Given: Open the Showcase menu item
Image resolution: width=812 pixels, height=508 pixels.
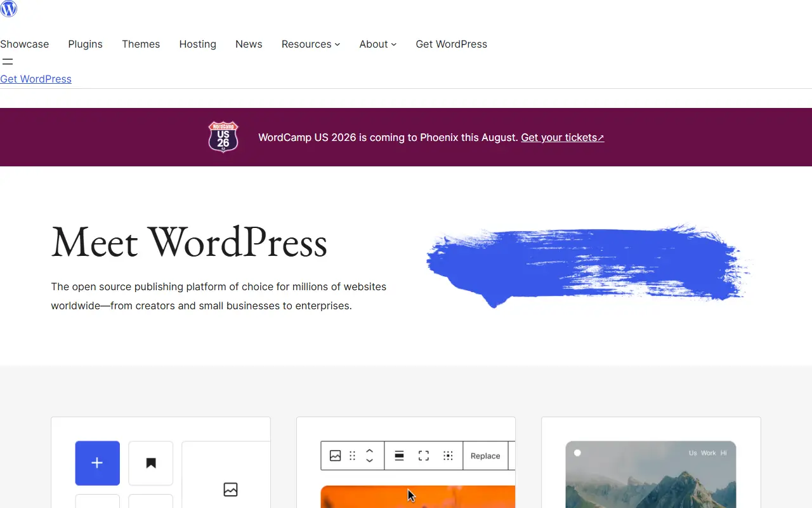Looking at the screenshot, I should tap(25, 44).
